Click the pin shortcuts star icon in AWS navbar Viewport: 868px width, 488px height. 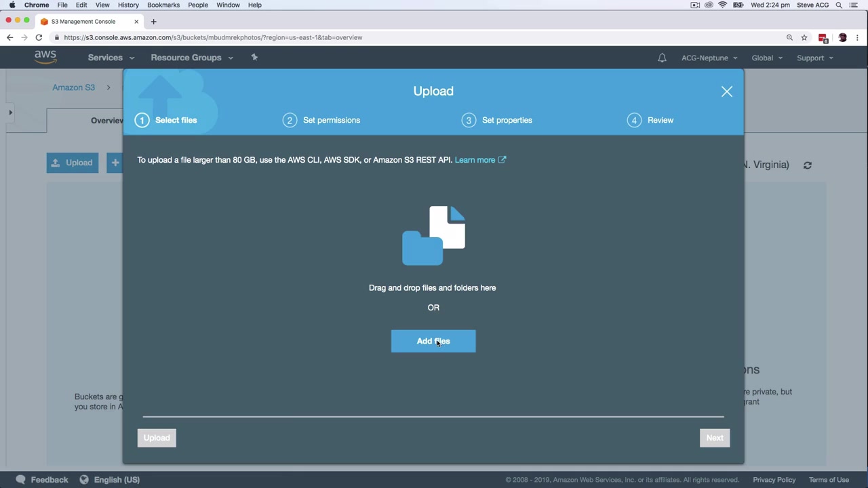tap(254, 58)
